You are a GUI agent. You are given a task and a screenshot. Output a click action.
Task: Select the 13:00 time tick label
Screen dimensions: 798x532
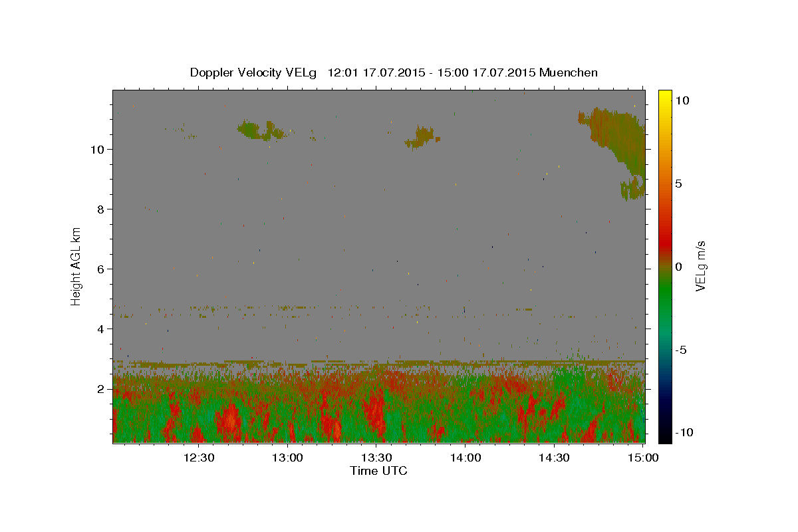pos(288,458)
